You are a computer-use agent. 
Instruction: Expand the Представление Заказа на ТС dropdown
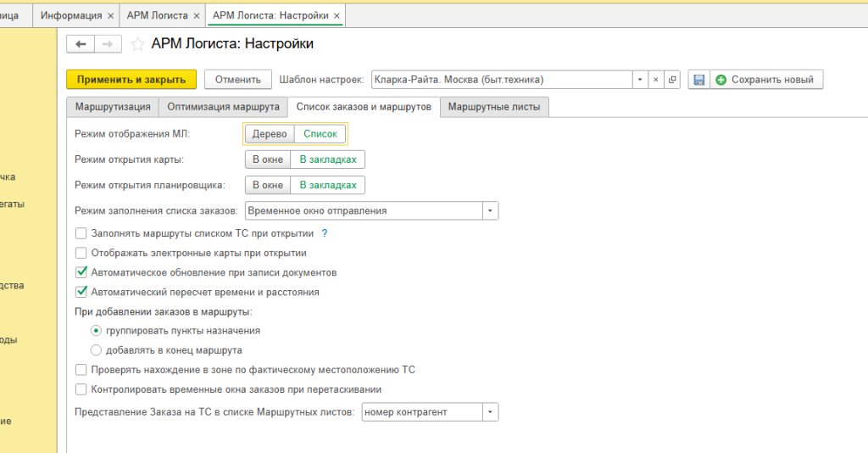[490, 412]
